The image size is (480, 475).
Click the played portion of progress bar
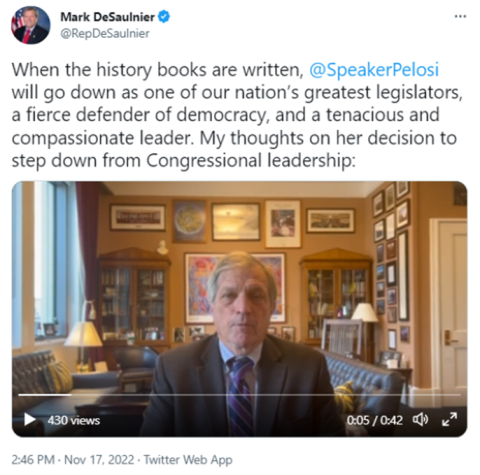[x=45, y=395]
